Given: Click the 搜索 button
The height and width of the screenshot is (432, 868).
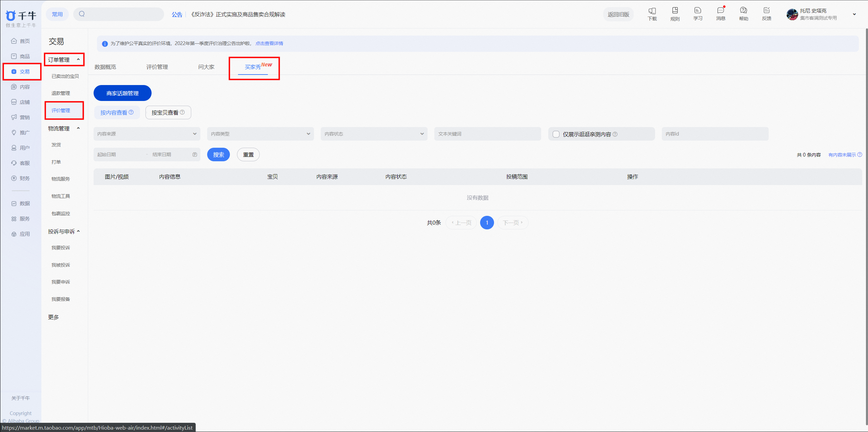Looking at the screenshot, I should pos(218,155).
